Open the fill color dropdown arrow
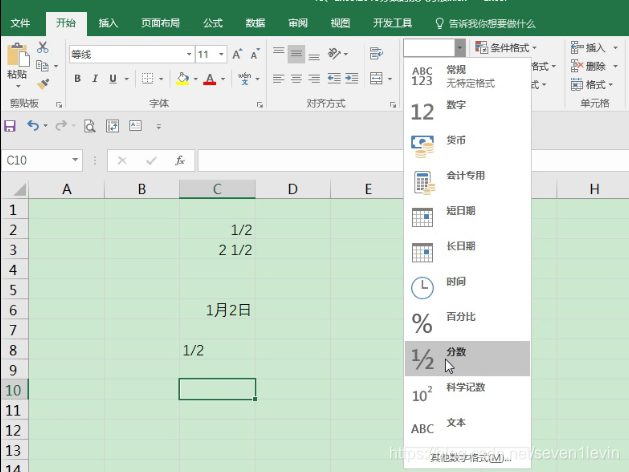This screenshot has height=472, width=629. click(196, 79)
